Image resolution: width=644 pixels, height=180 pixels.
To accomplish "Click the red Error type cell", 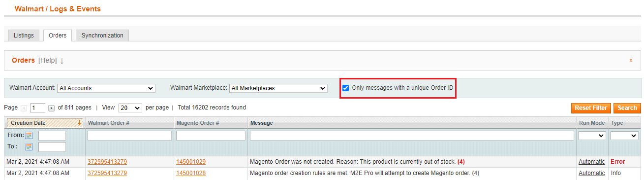I will (x=617, y=162).
